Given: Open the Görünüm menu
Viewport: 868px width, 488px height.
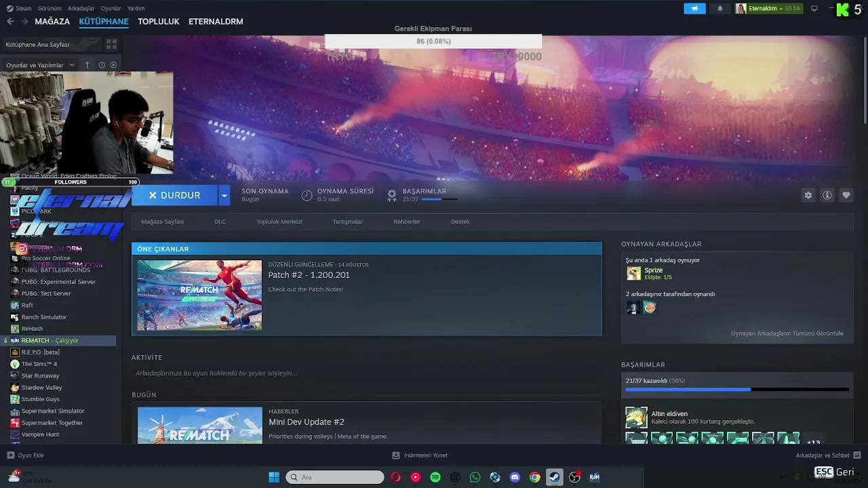Looking at the screenshot, I should coord(50,8).
